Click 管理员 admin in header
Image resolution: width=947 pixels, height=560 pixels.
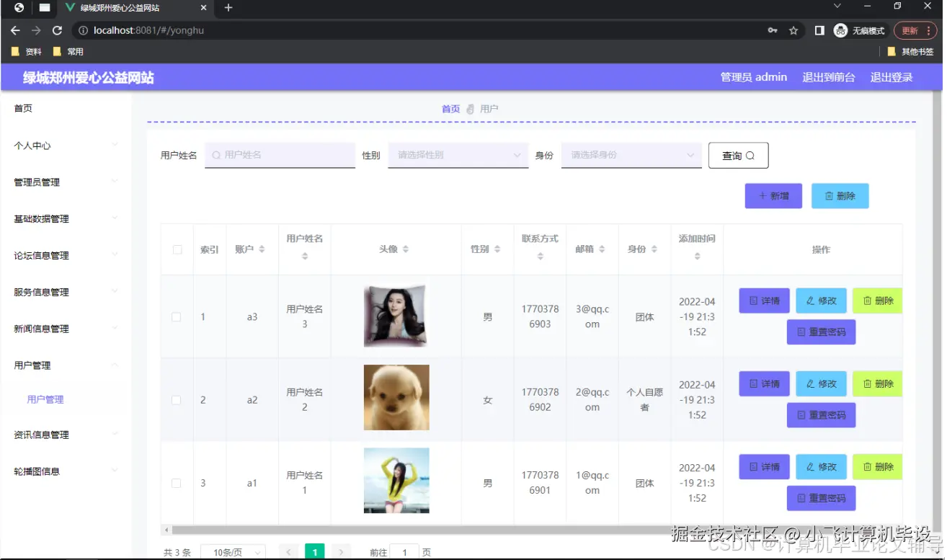point(754,77)
